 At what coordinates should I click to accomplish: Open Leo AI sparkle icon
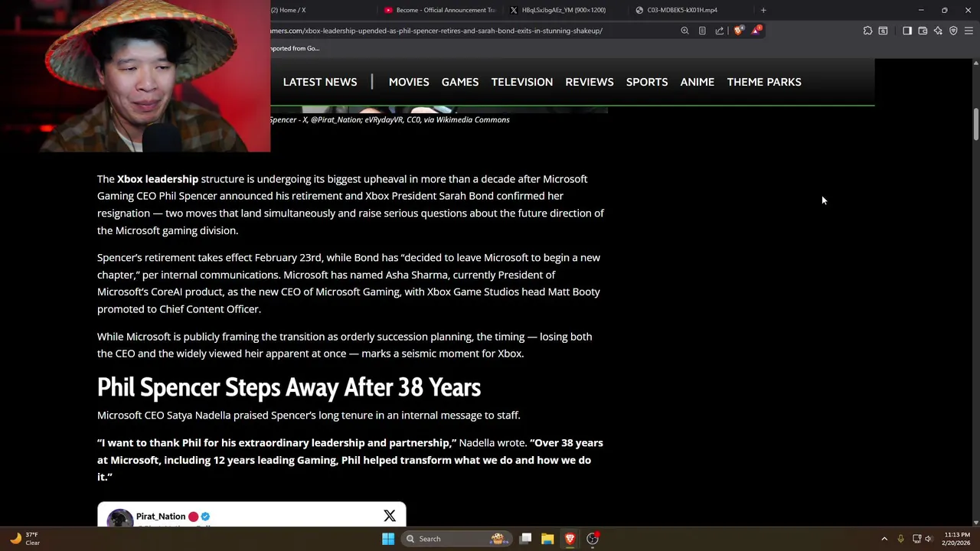click(x=938, y=31)
